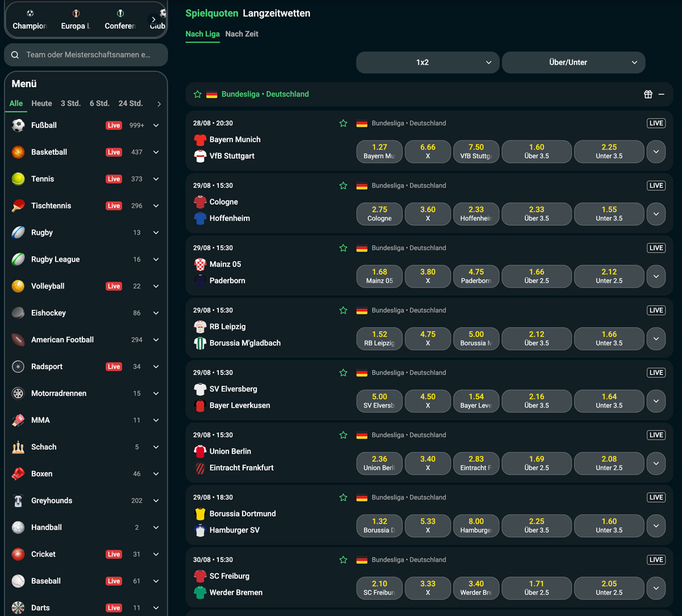The width and height of the screenshot is (682, 616).
Task: Switch to Langzeitwetten tab
Action: click(276, 13)
